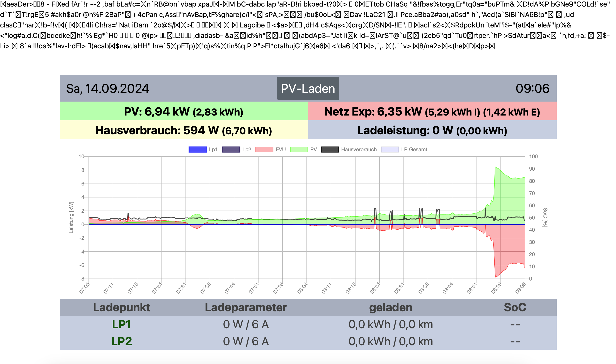Click the Ladeleistung status tile

432,130
